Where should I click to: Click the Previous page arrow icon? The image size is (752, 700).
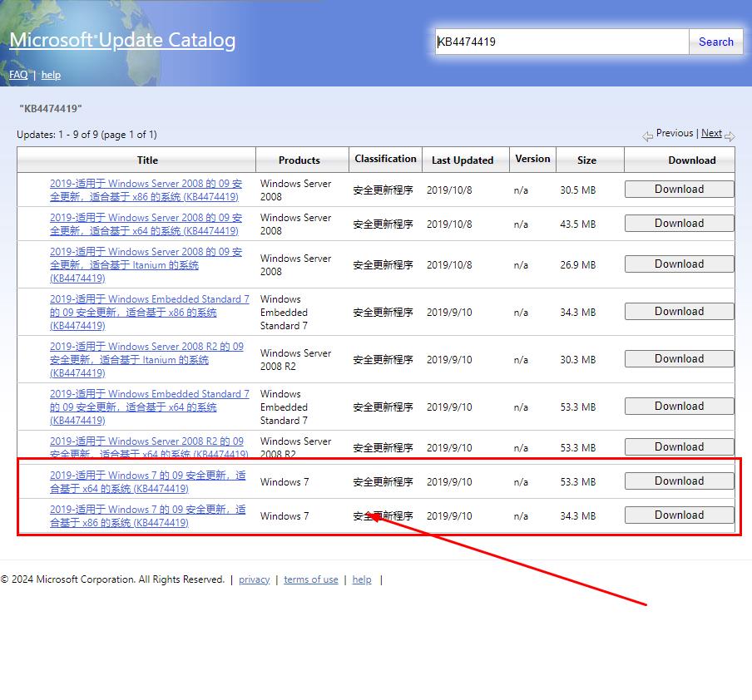click(x=647, y=136)
